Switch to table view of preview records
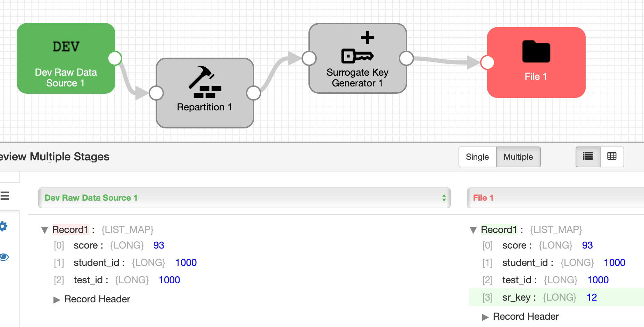This screenshot has height=327, width=644. click(611, 157)
